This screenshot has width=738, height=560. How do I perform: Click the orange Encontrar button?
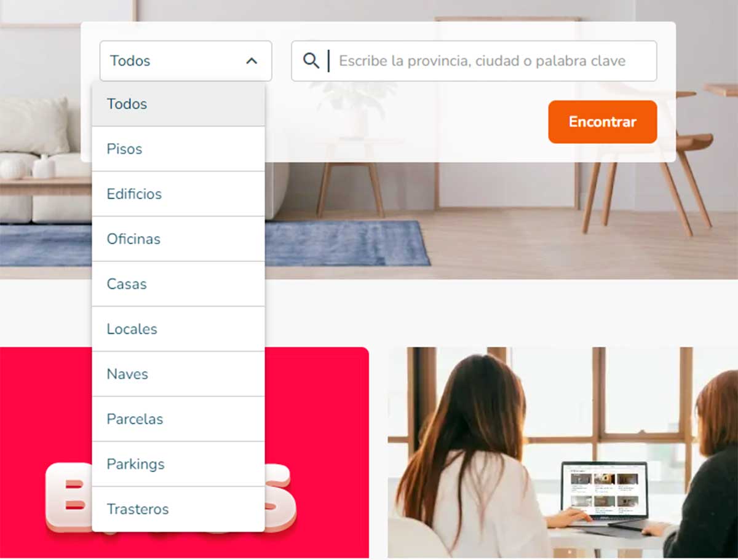(x=603, y=122)
